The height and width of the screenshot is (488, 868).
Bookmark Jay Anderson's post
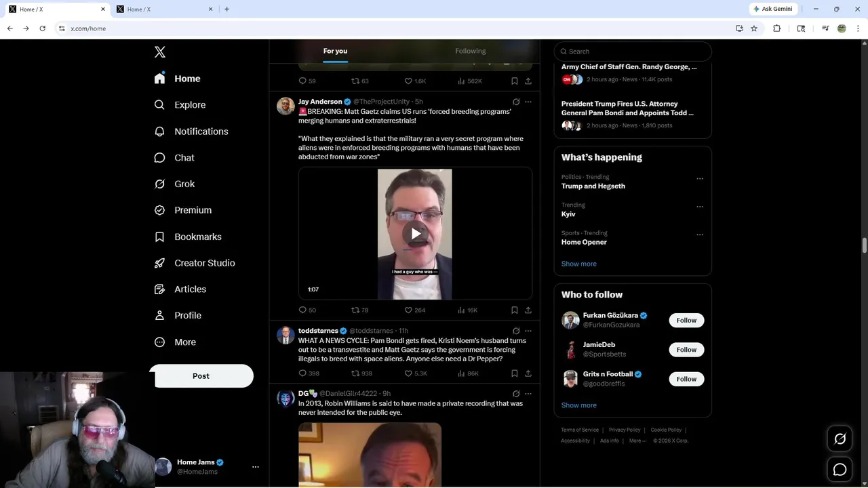[x=515, y=310]
